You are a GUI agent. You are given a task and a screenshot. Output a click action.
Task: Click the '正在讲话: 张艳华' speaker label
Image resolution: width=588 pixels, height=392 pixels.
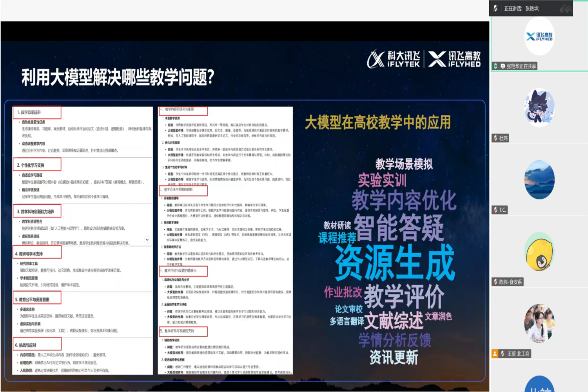click(521, 8)
